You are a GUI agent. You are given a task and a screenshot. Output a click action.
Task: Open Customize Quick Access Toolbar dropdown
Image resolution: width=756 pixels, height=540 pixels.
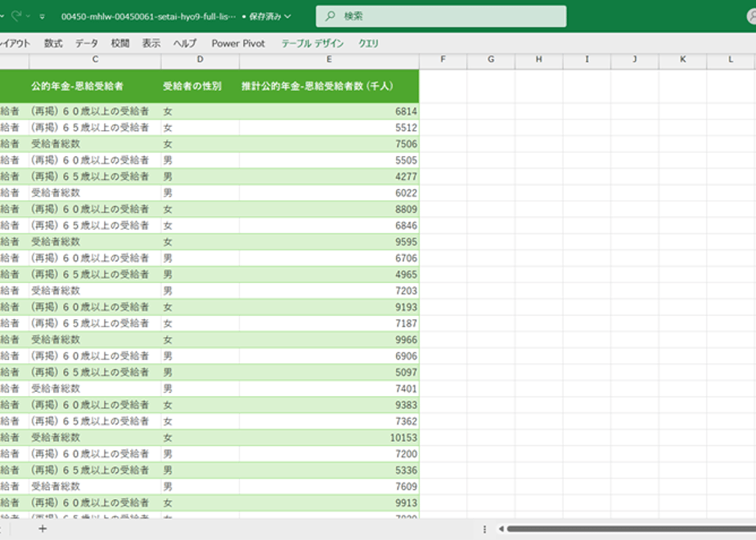tap(43, 16)
